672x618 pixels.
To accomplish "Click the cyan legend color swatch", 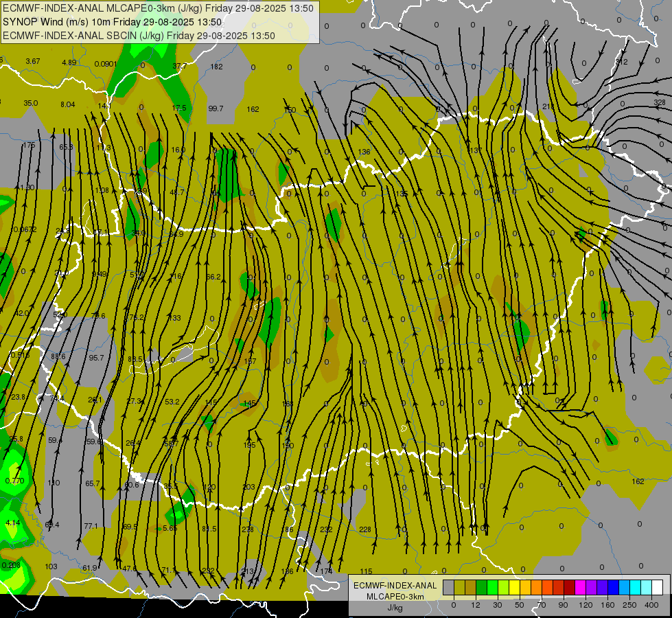I will point(635,587).
